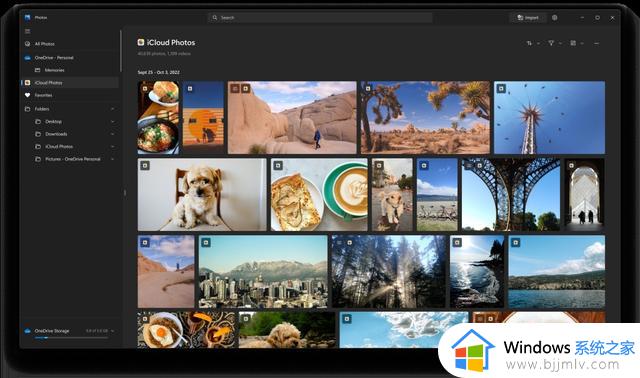This screenshot has width=640, height=378.
Task: Focus the Search input field
Action: point(320,18)
